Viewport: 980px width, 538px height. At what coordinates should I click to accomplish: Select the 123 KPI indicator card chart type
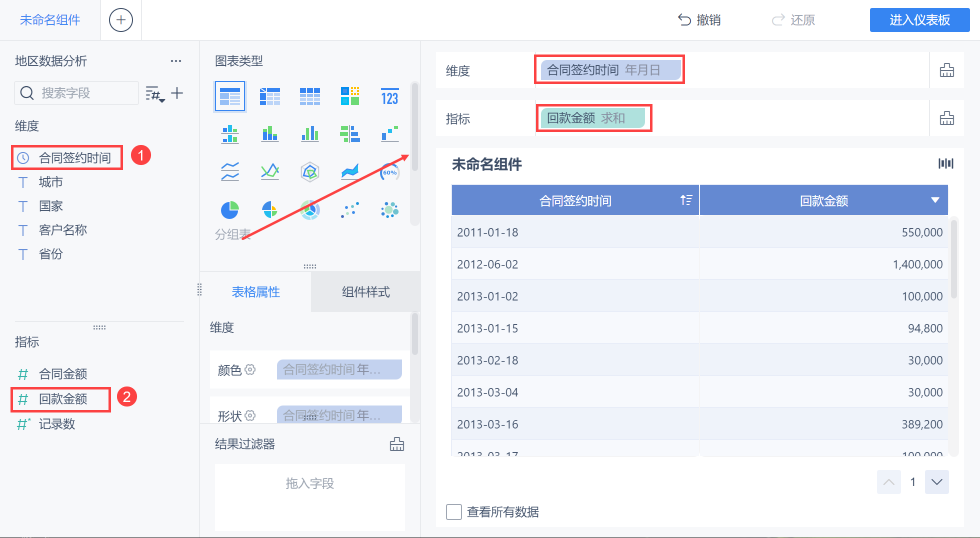(x=390, y=96)
